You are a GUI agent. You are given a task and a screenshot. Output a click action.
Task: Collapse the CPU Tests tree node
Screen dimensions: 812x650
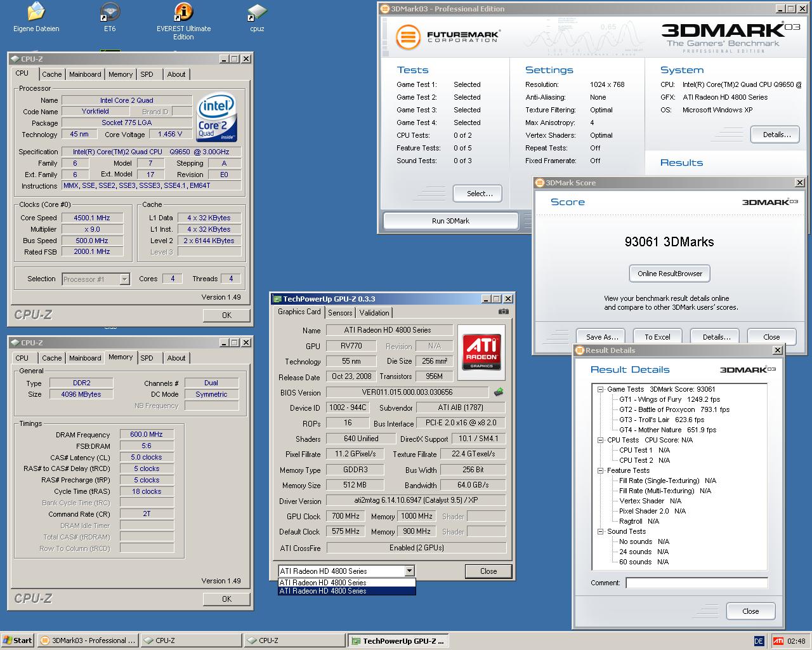[600, 440]
